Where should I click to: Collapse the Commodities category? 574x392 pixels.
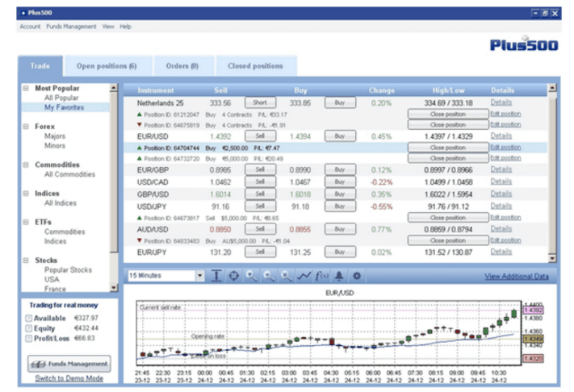tap(26, 165)
